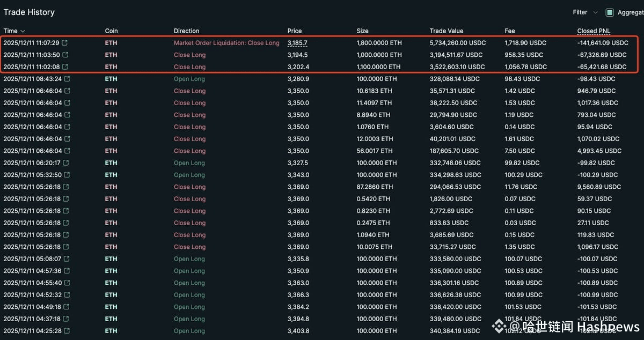Viewport: 644px width, 340px height.
Task: Click the underlined liquidation price 3,185.7
Action: (297, 43)
